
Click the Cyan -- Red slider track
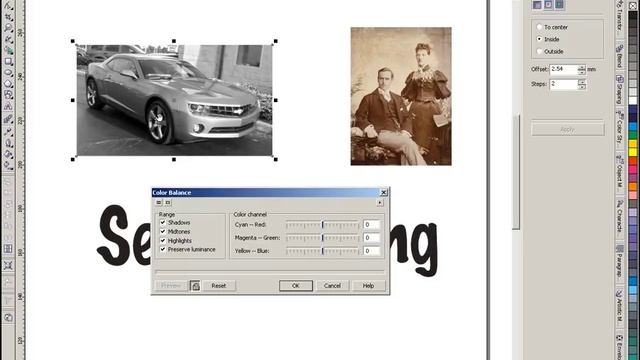[x=322, y=224]
